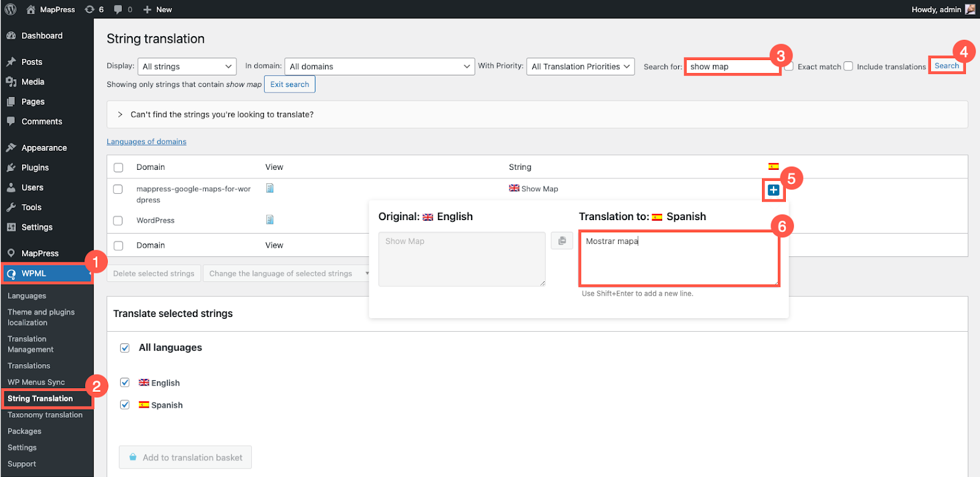Expand Can't find the strings section
Screen dimensions: 980x477
pos(537,115)
